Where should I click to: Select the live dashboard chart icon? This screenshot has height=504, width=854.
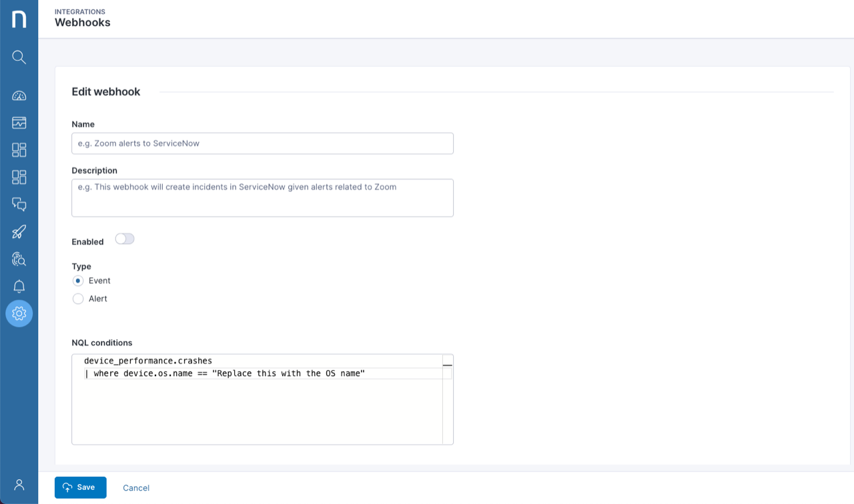point(19,123)
